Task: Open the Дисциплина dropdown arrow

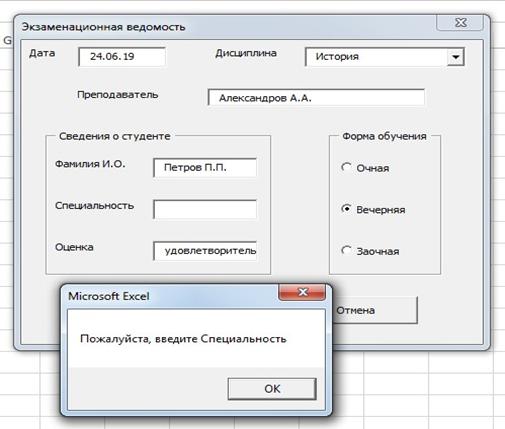Action: pos(455,57)
